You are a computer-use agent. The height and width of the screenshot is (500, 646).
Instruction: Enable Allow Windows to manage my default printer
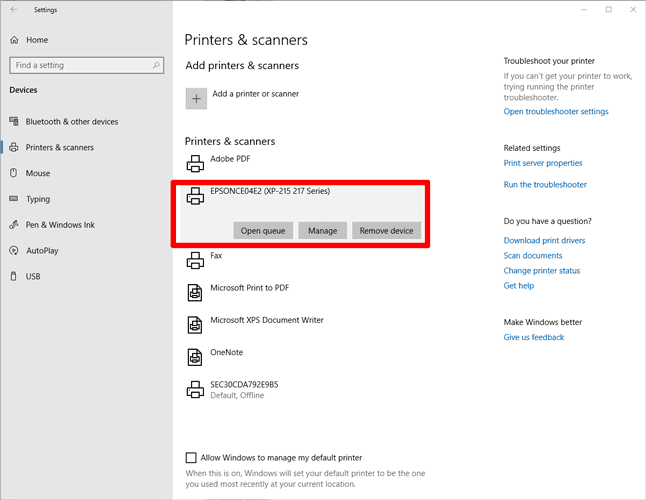pos(191,458)
